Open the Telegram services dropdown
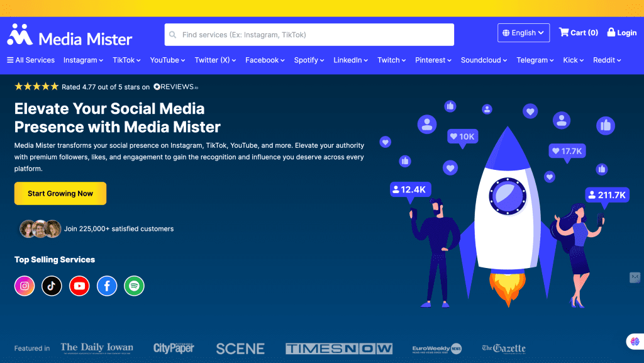This screenshot has width=644, height=363. 535,60
